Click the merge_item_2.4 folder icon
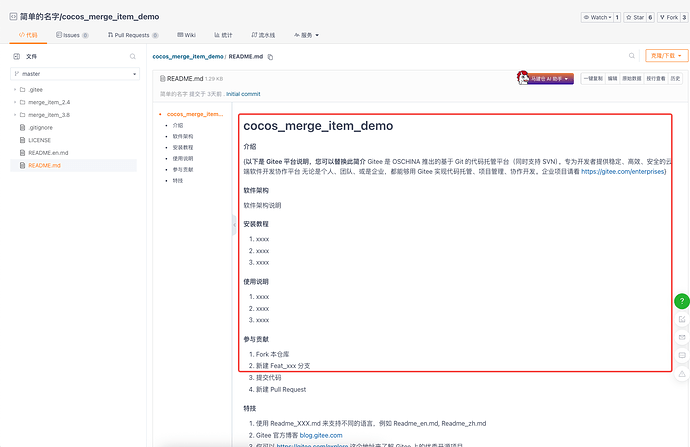 [x=22, y=103]
